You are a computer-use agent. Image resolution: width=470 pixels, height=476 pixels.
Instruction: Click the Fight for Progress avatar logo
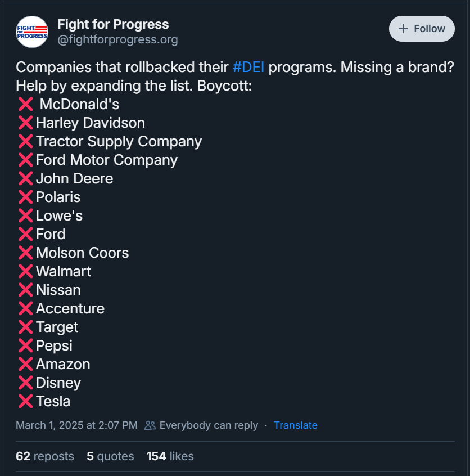pyautogui.click(x=32, y=32)
